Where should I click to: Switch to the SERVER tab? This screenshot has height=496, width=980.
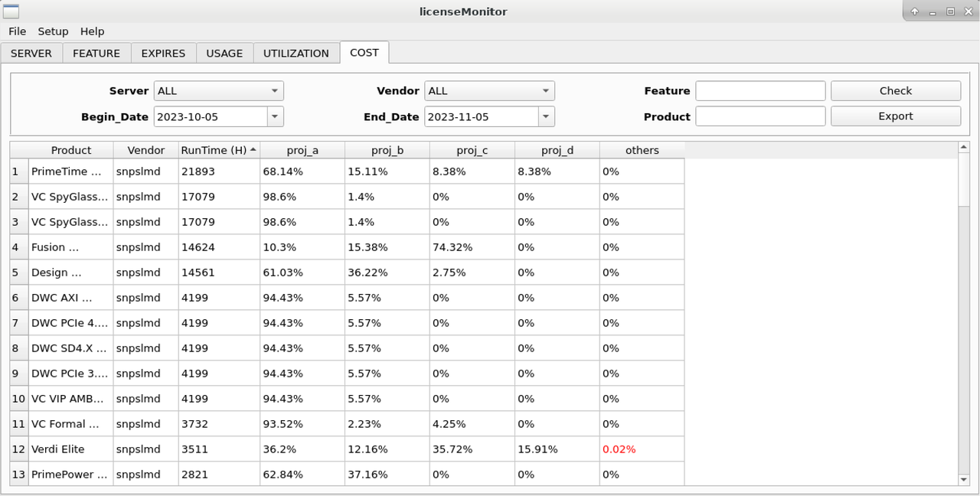[31, 53]
